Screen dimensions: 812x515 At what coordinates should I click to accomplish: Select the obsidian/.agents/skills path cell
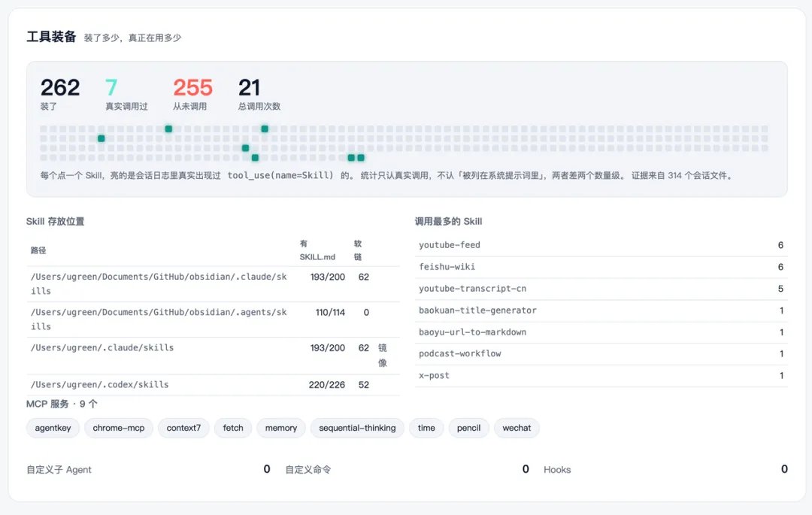159,320
